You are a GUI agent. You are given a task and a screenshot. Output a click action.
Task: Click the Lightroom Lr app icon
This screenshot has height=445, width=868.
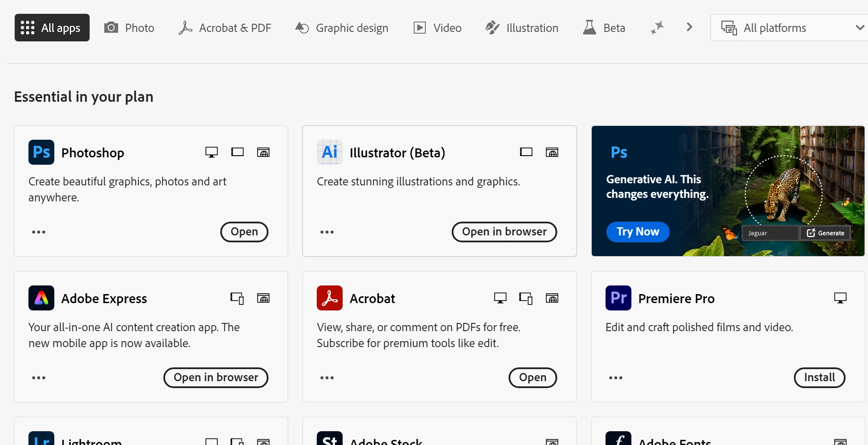41,438
